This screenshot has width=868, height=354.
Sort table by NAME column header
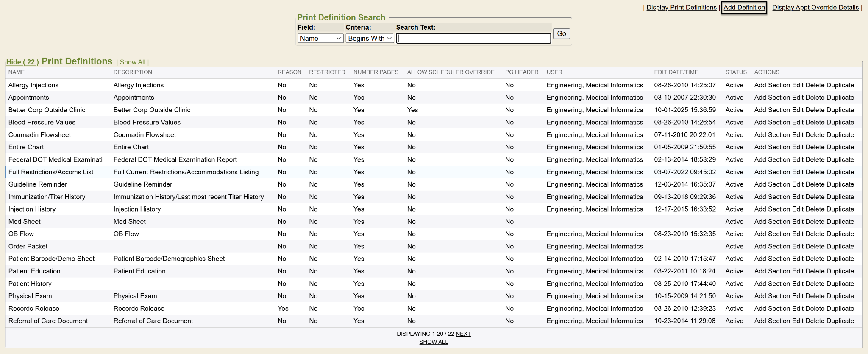[17, 72]
